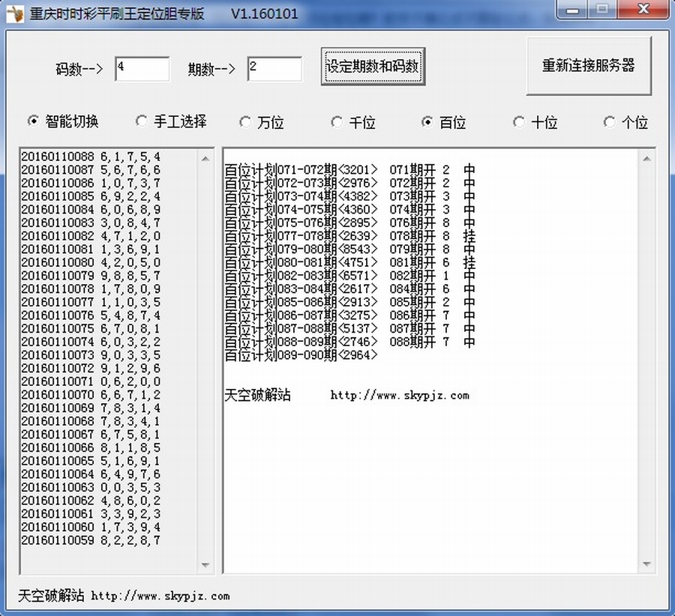The width and height of the screenshot is (675, 616).
Task: Select the 智能切换 radio option
Action: 33,121
